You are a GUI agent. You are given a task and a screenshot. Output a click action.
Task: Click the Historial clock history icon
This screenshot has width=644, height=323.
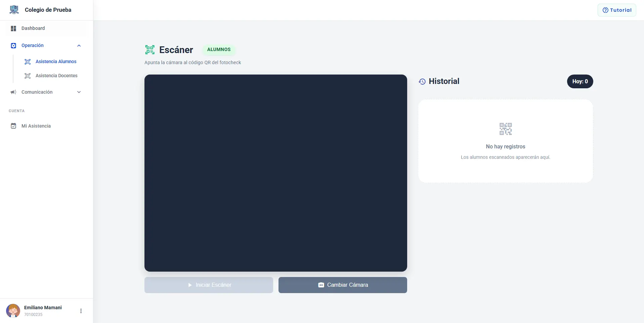pyautogui.click(x=422, y=82)
